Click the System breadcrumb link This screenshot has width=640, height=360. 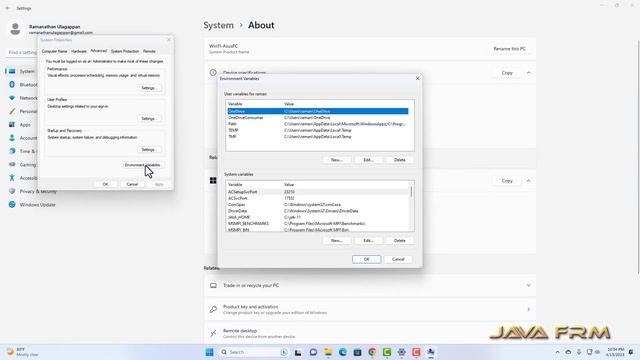pyautogui.click(x=218, y=25)
